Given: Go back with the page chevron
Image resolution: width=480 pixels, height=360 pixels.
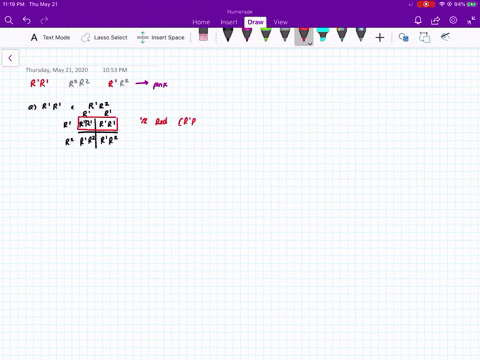Looking at the screenshot, I should [10, 58].
